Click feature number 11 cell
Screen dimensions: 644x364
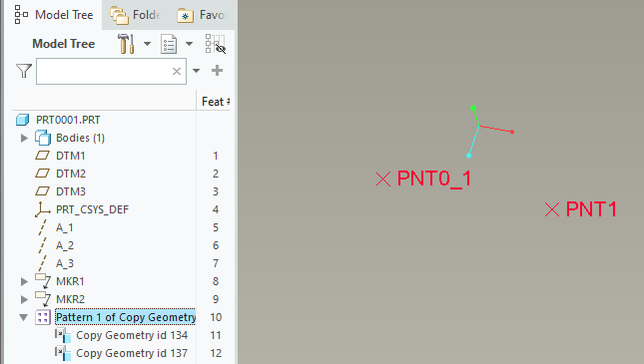[216, 335]
